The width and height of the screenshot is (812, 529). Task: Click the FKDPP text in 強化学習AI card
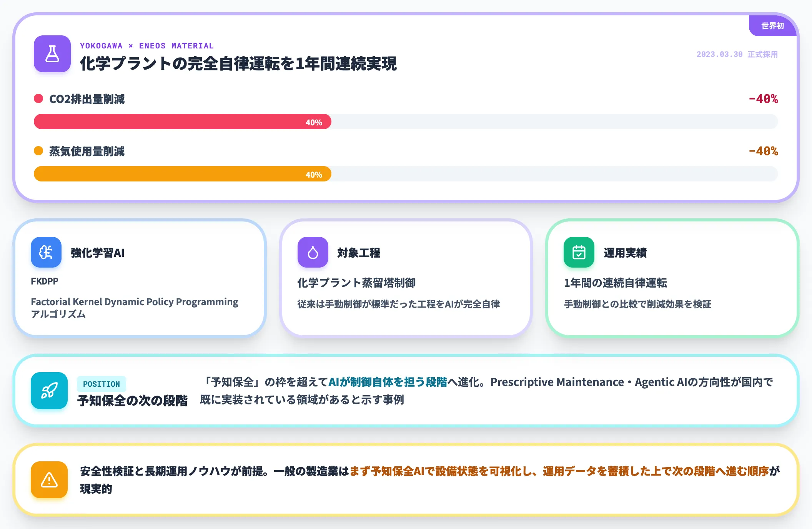[x=45, y=281]
